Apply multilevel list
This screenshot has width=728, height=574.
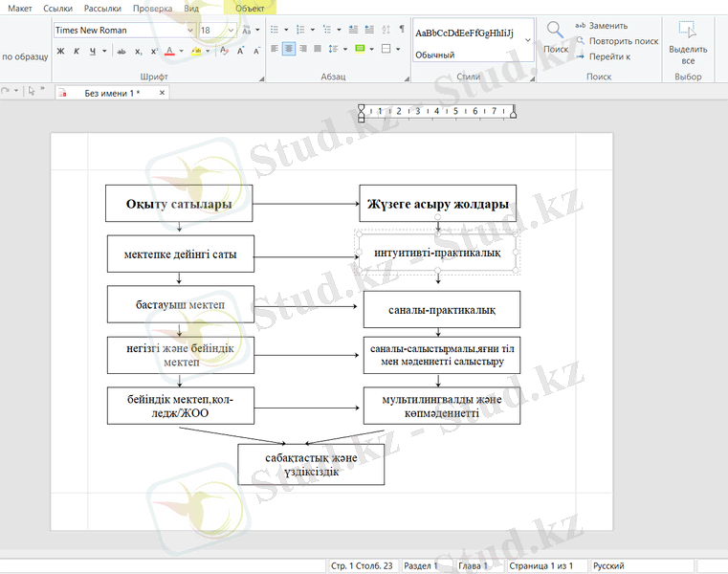click(327, 30)
